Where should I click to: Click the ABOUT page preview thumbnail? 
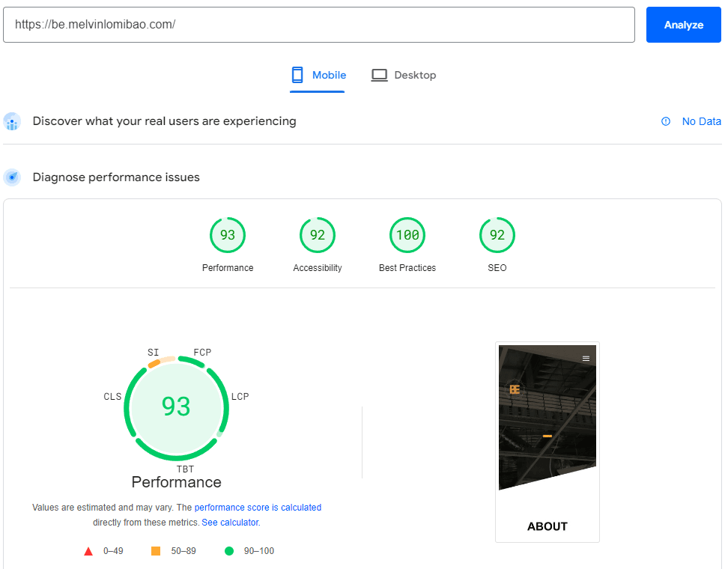tap(547, 442)
